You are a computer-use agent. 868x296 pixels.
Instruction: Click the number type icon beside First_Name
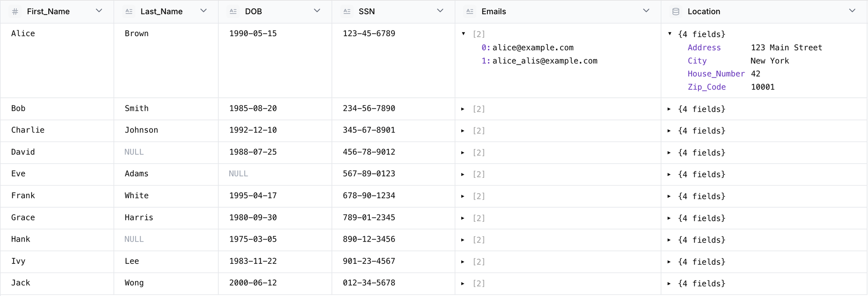pos(15,12)
